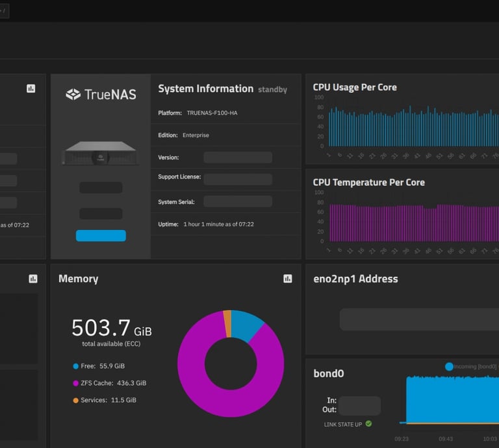Click the redacted bond0 In/Out value box
This screenshot has height=448, width=499.
click(359, 406)
